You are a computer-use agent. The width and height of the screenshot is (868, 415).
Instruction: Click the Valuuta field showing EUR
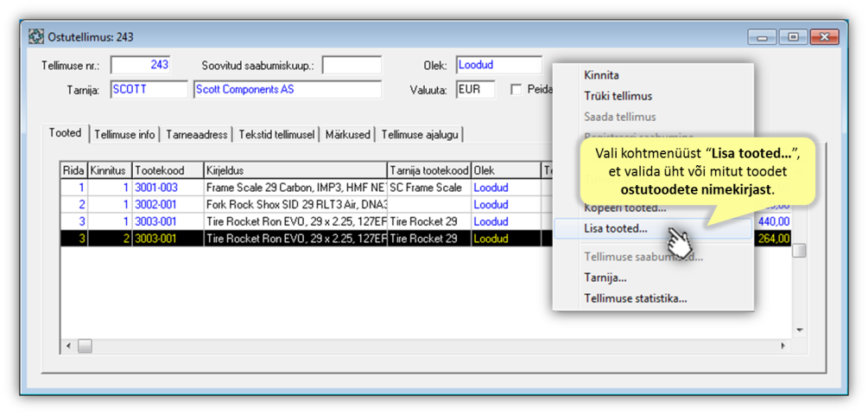click(x=475, y=90)
